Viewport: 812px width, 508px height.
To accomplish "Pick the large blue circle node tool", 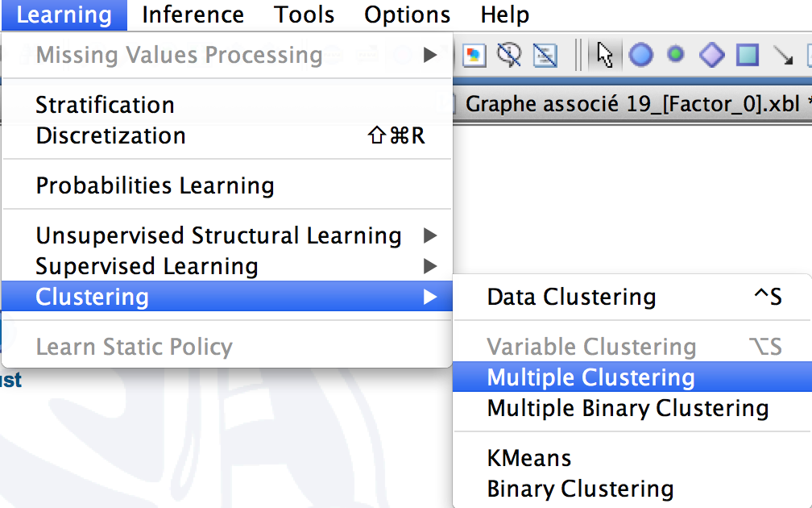I will click(x=640, y=55).
